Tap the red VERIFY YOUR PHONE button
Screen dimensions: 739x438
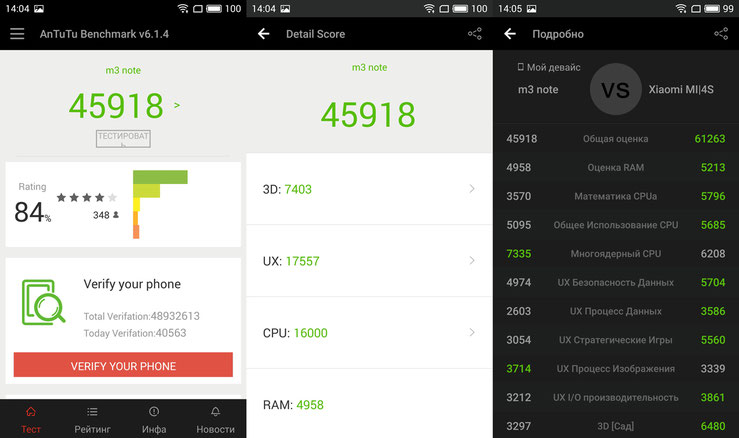coord(123,364)
